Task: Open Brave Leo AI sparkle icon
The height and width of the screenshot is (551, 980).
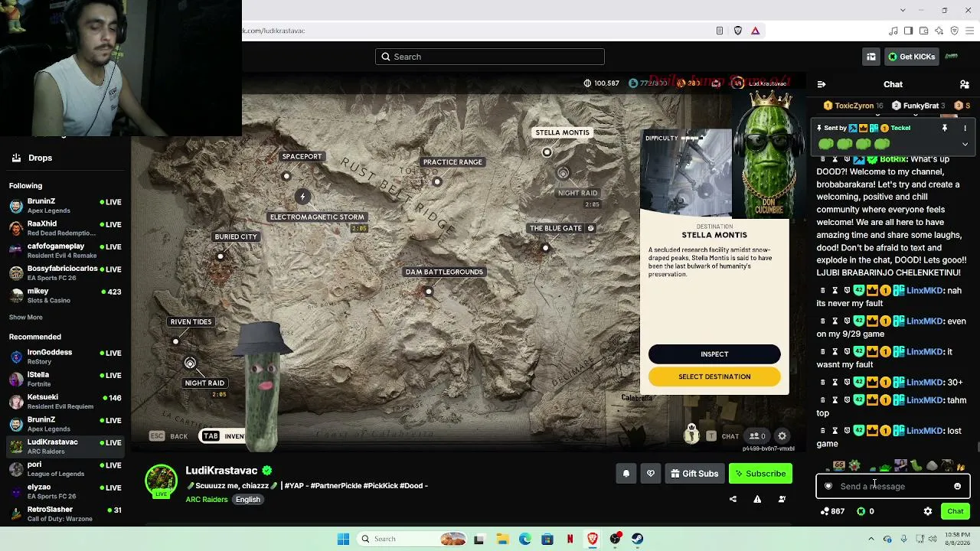Action: [939, 31]
